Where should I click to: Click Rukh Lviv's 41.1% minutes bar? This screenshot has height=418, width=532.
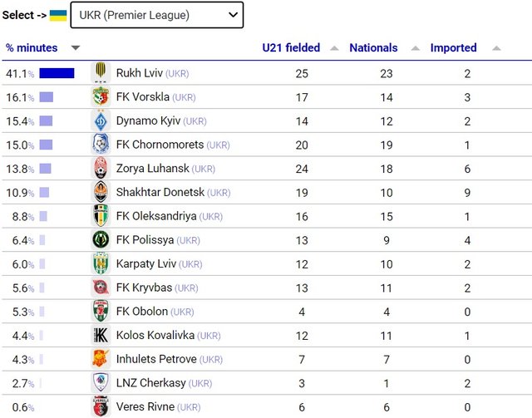click(x=57, y=73)
